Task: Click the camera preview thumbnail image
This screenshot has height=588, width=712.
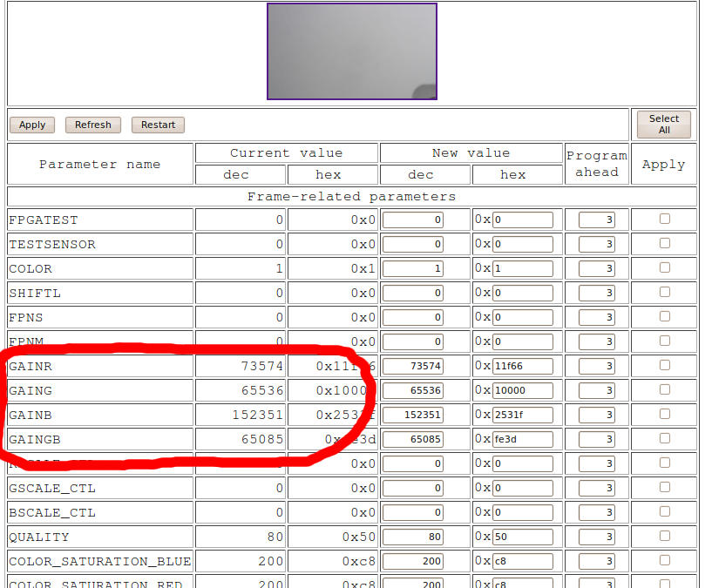Action: [x=351, y=51]
